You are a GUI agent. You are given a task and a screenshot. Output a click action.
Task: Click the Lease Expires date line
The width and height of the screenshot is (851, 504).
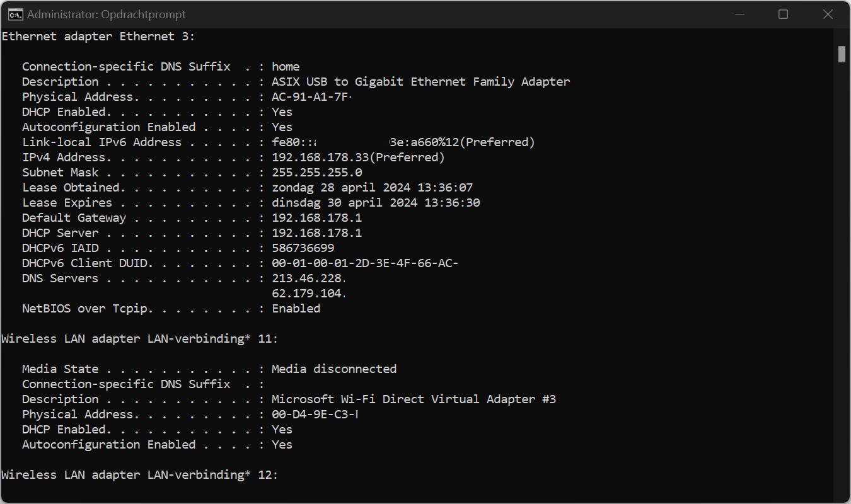pos(375,202)
